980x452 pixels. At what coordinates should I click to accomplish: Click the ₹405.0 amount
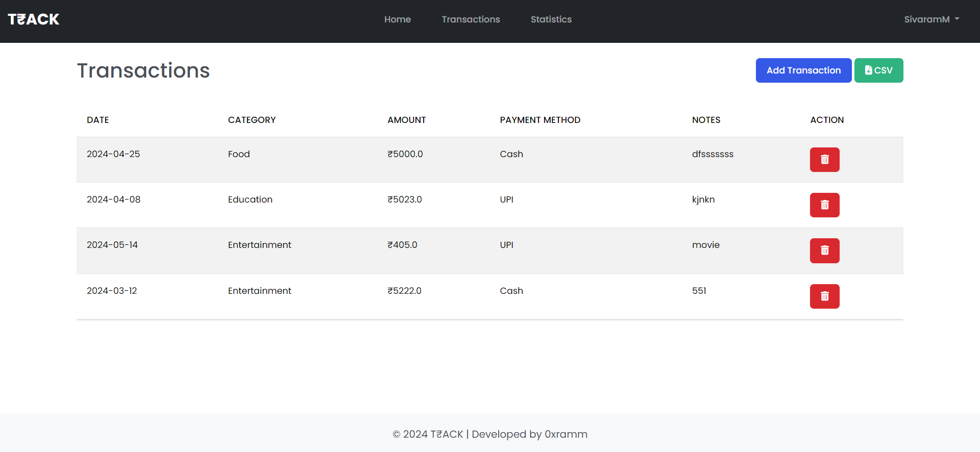point(402,245)
